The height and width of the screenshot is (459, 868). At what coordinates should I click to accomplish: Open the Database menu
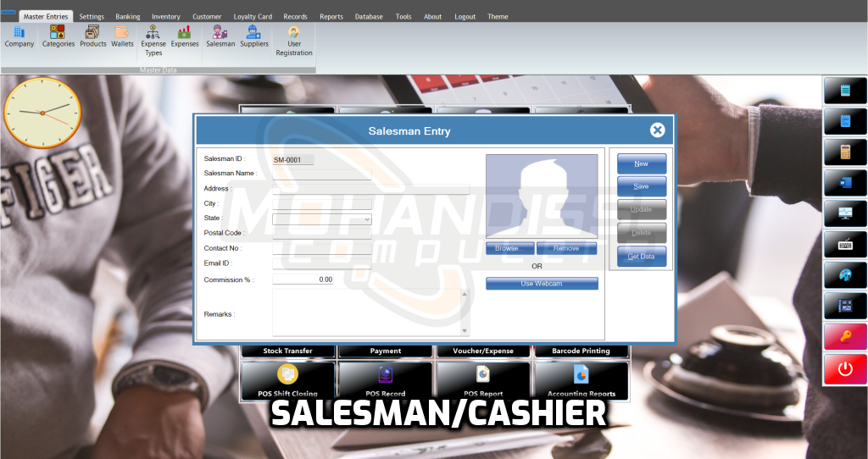[x=369, y=17]
